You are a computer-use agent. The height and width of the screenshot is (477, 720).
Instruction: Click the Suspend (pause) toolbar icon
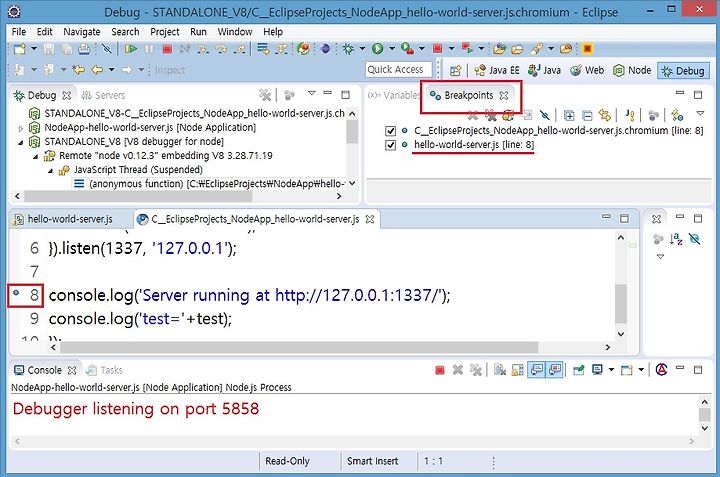point(149,49)
